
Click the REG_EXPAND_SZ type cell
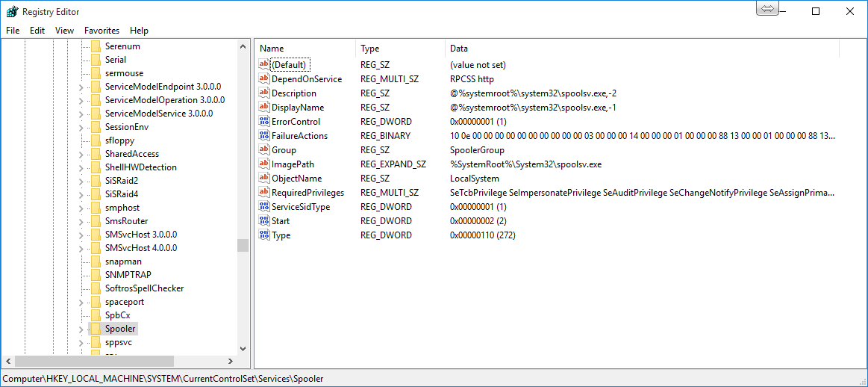pos(393,164)
